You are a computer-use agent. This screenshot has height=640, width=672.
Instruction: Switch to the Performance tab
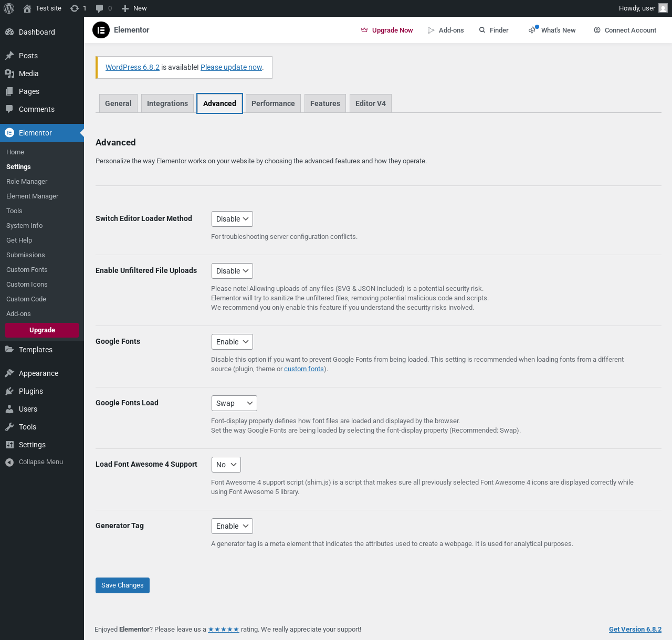coord(273,103)
